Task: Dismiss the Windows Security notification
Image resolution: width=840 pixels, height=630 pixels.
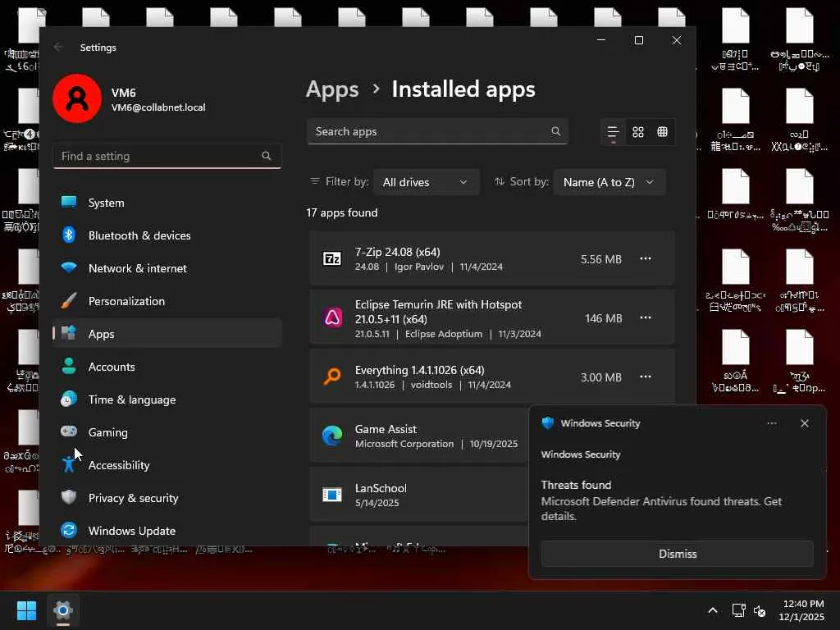Action: tap(677, 554)
